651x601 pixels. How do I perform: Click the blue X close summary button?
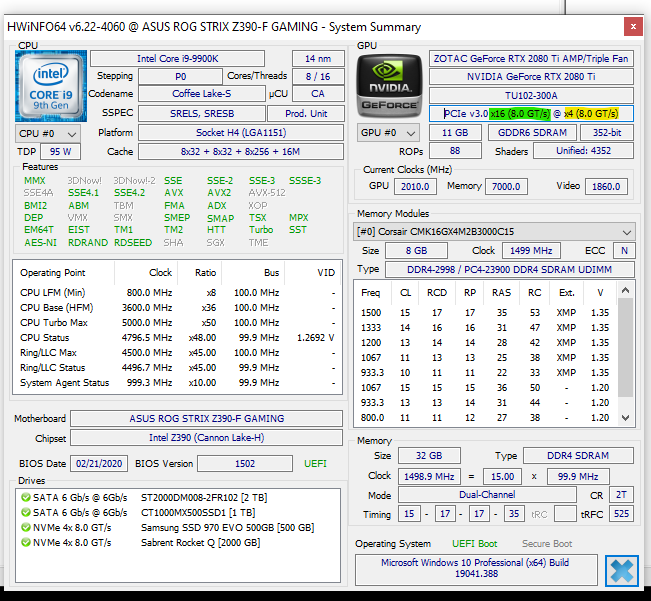coord(622,571)
